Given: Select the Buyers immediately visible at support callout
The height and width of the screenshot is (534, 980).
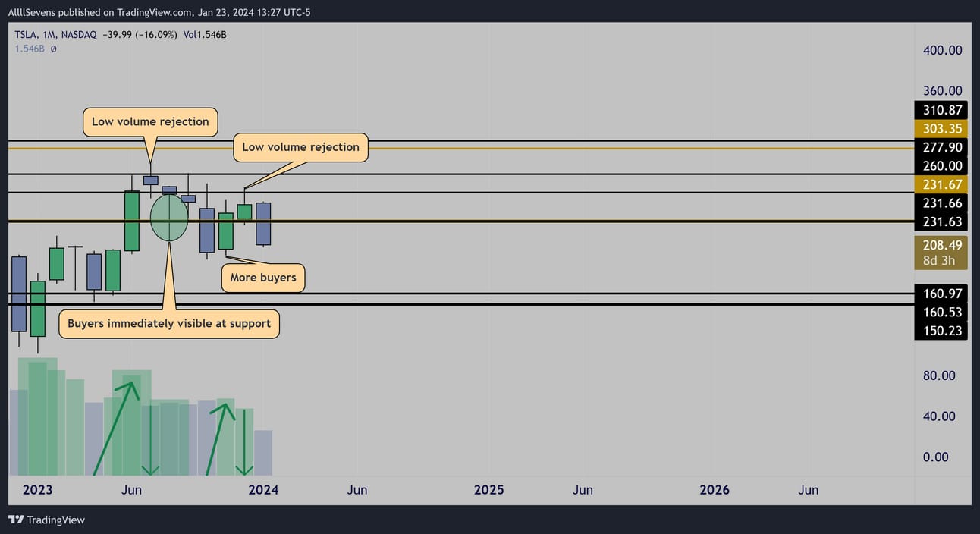Looking at the screenshot, I should tap(169, 324).
